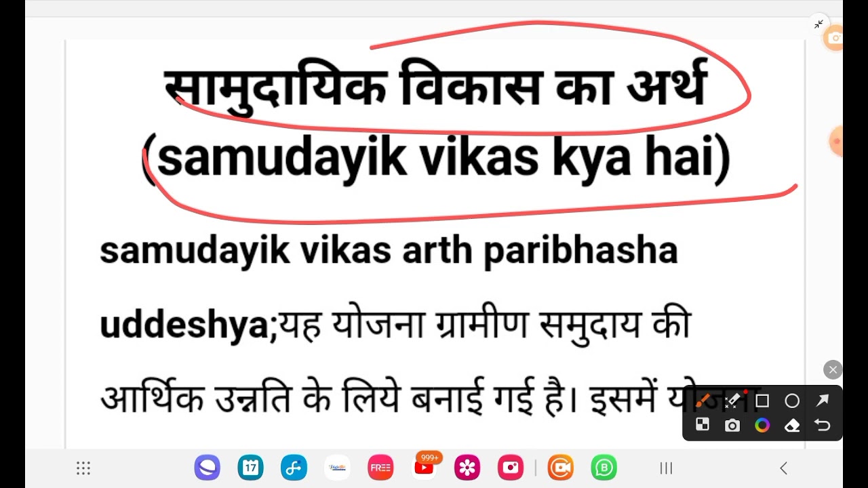Choose the circle shape tool
The height and width of the screenshot is (488, 868).
tap(792, 401)
